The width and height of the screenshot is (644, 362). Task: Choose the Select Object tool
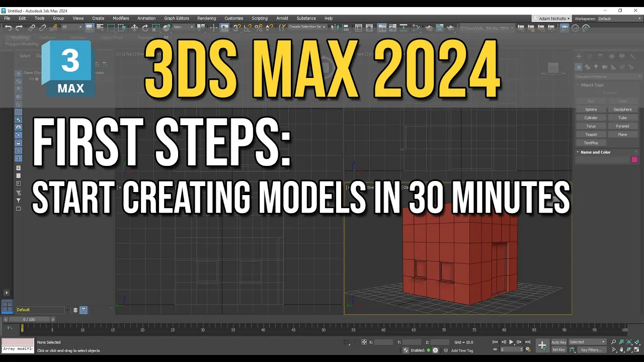89,28
